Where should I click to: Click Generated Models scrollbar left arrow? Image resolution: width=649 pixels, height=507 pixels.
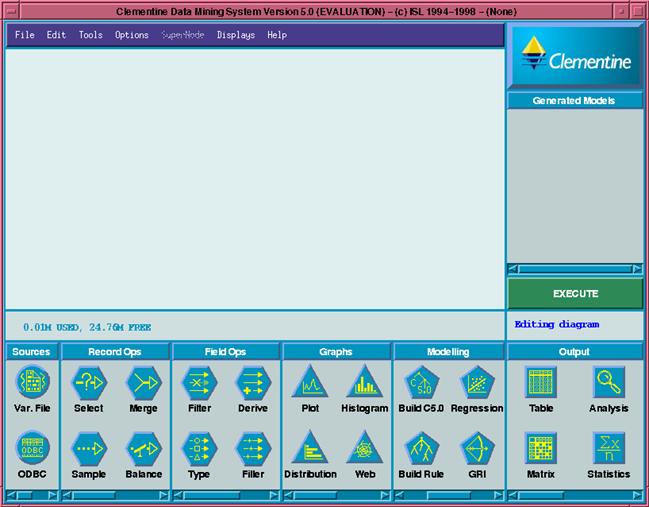point(513,269)
